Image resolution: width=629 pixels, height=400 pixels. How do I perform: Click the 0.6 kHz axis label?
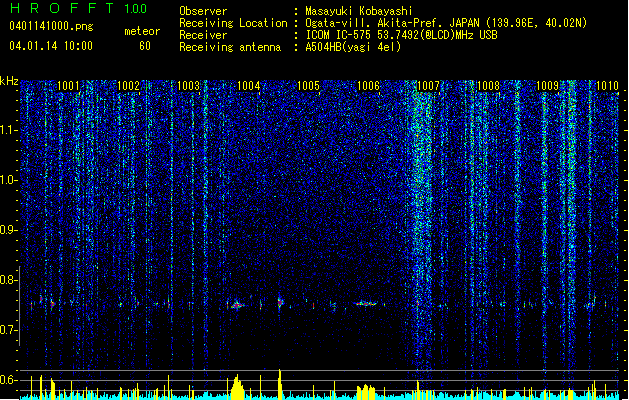(9, 380)
